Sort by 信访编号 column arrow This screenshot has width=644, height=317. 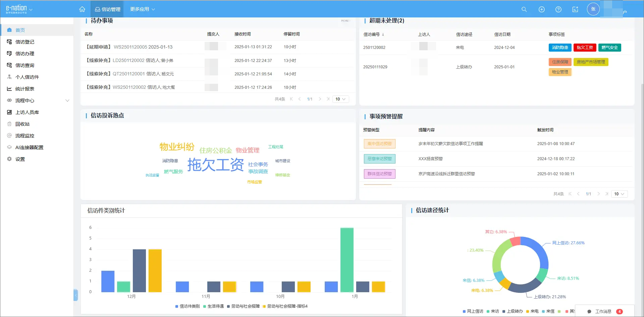pyautogui.click(x=383, y=35)
